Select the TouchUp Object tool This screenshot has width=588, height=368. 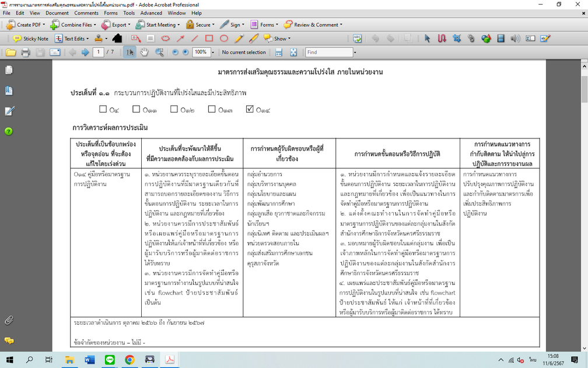(x=545, y=39)
